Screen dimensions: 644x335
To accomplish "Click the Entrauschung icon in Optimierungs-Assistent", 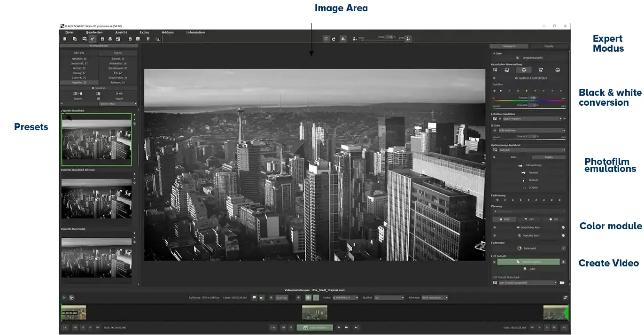I will (x=520, y=165).
